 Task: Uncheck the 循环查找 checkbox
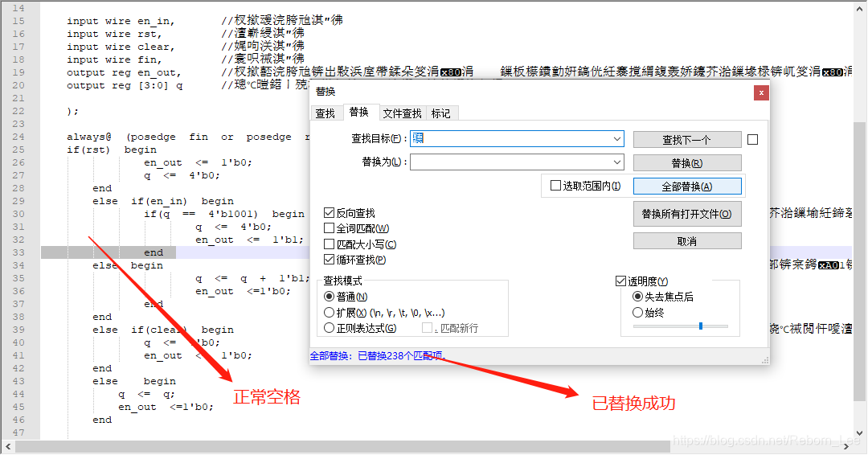(329, 259)
